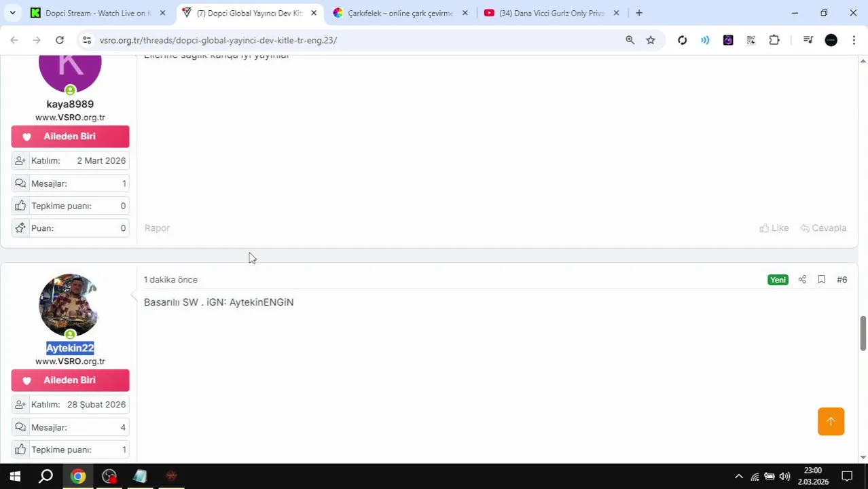The width and height of the screenshot is (868, 489).
Task: View site information icon in address bar
Action: (x=86, y=40)
